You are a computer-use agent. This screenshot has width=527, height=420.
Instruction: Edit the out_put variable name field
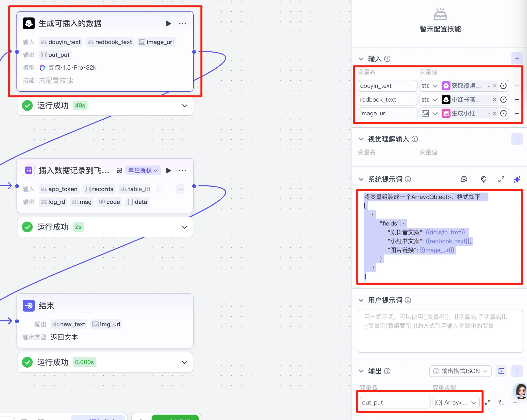[x=394, y=403]
